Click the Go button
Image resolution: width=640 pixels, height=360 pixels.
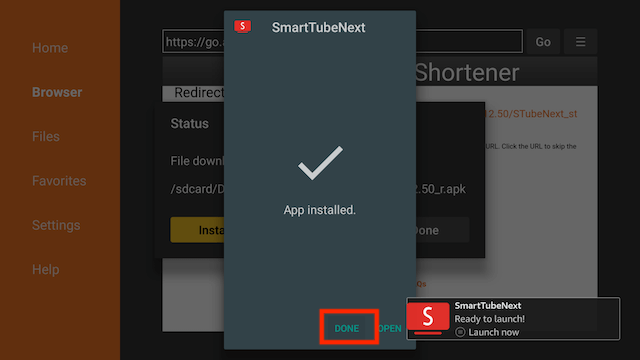pos(543,42)
